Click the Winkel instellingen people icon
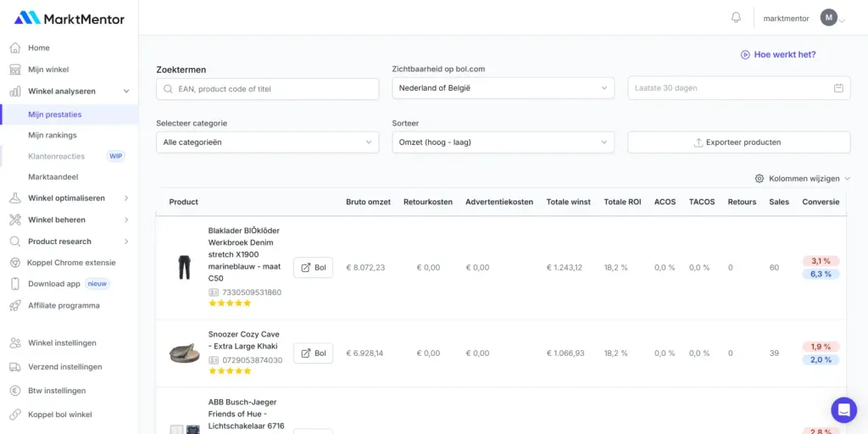The width and height of the screenshot is (868, 434). point(15,343)
